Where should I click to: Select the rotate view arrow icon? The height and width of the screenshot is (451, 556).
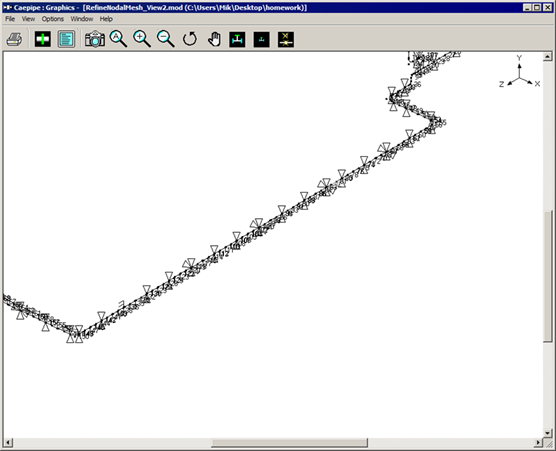pyautogui.click(x=190, y=39)
